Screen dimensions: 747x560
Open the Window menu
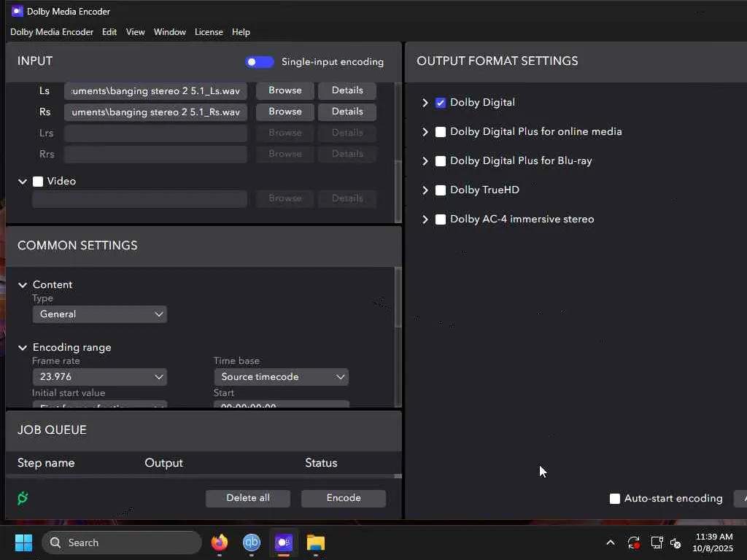pos(169,32)
